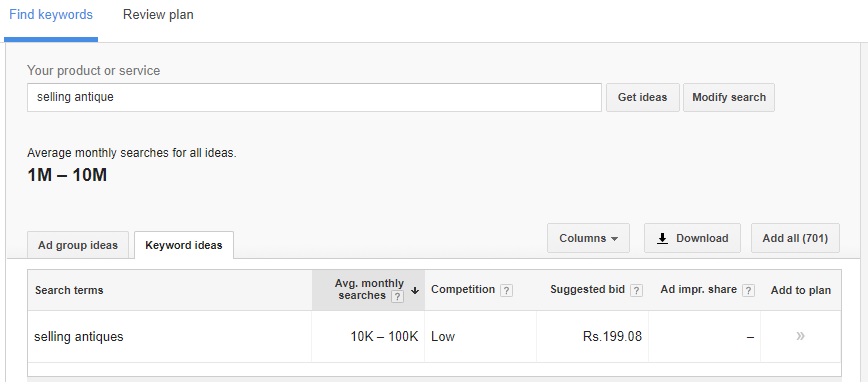Click the Search terms column header
This screenshot has height=384, width=868.
click(x=69, y=290)
